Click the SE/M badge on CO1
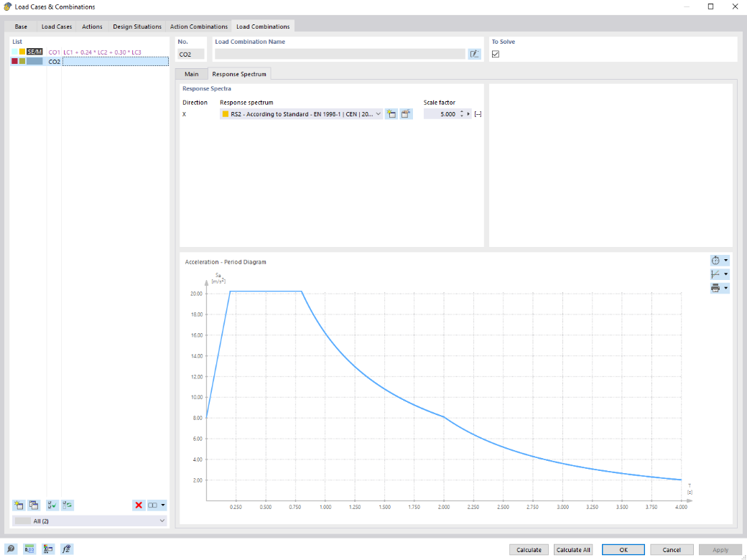This screenshot has width=747, height=560. [34, 52]
